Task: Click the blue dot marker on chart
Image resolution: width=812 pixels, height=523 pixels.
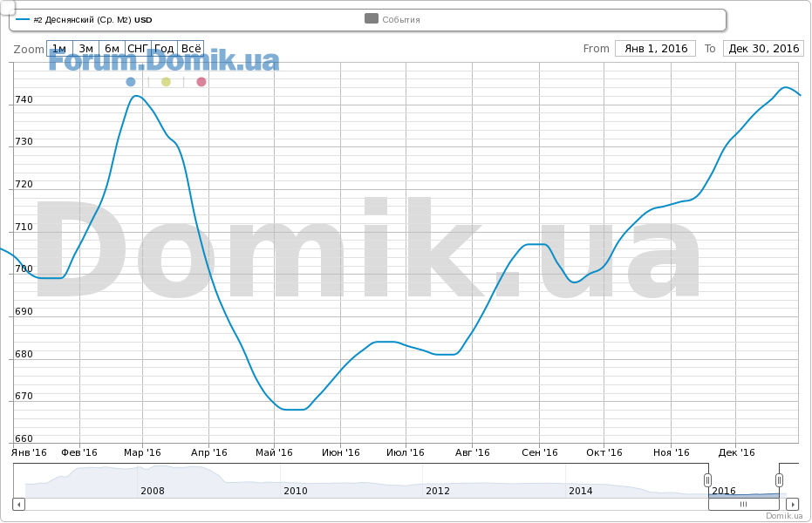Action: tap(131, 82)
